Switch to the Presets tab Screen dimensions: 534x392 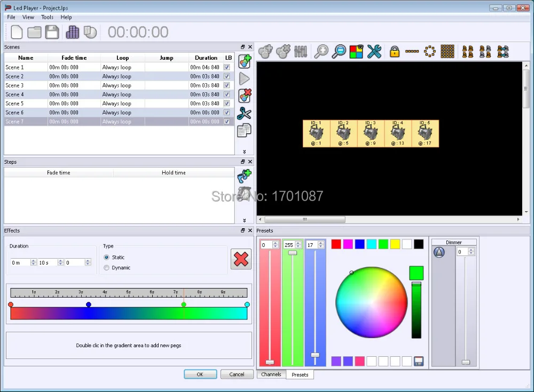click(300, 374)
